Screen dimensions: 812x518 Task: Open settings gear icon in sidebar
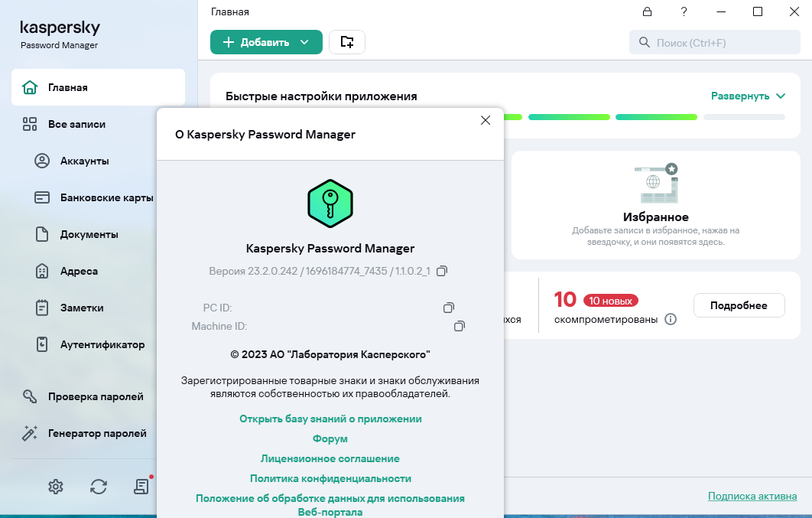(x=55, y=486)
